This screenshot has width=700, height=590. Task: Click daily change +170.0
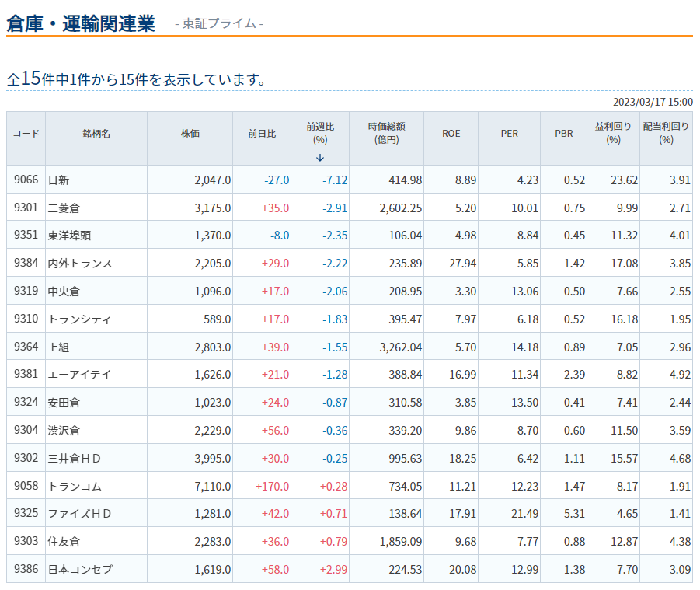273,487
